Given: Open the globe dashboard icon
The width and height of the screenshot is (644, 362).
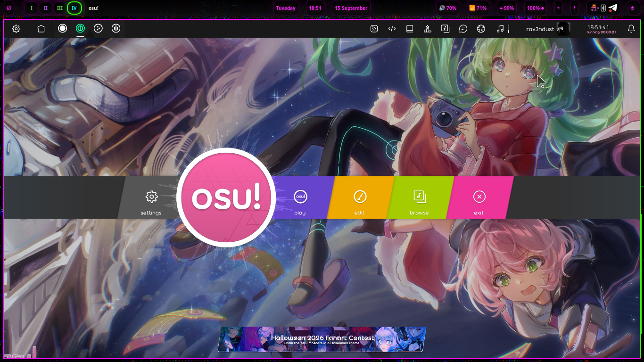Looking at the screenshot, I should 481,29.
